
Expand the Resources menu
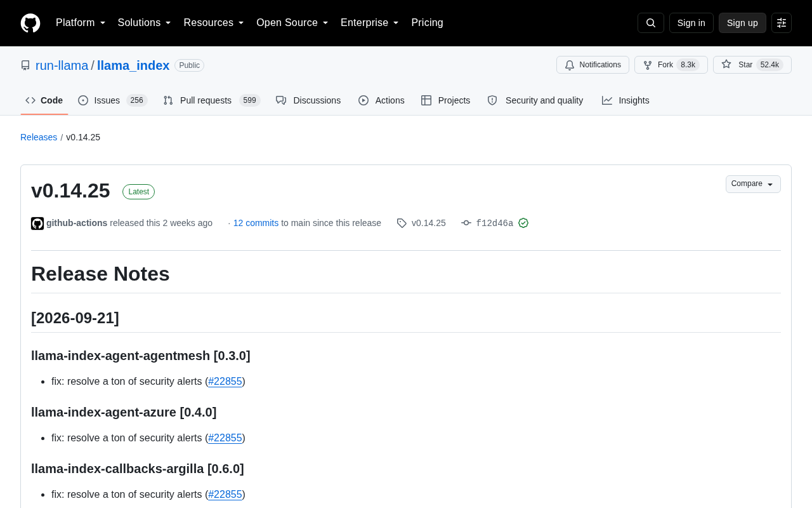click(x=214, y=23)
